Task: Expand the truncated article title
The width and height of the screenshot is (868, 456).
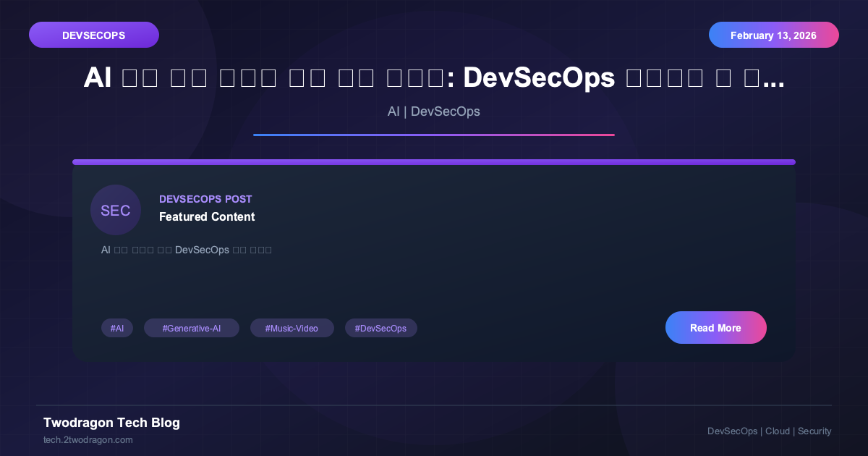Action: pos(434,77)
